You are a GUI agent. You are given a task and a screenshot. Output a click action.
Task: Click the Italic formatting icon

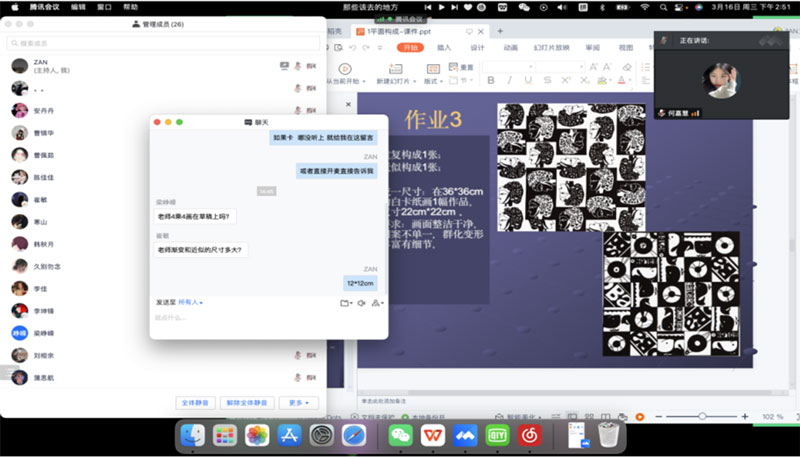click(510, 80)
